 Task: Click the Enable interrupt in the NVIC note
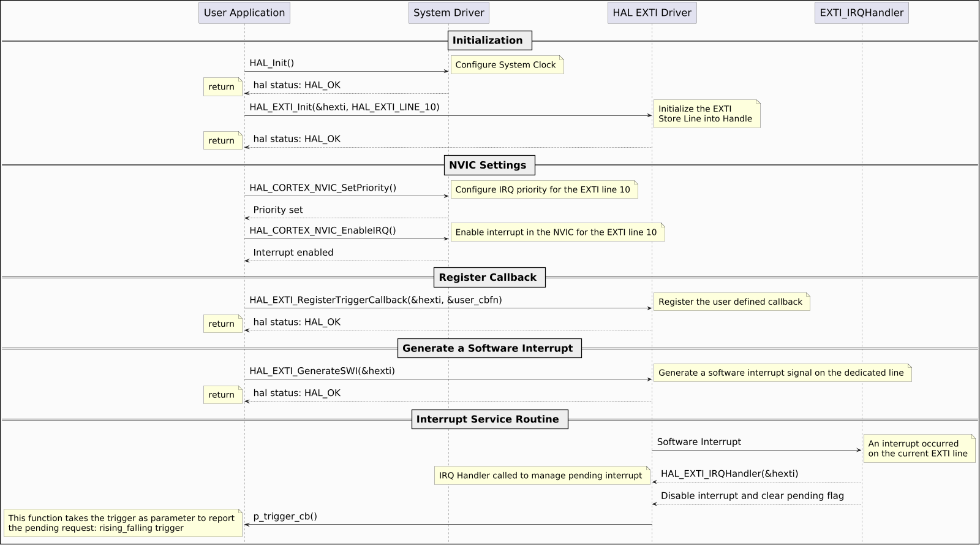[557, 232]
